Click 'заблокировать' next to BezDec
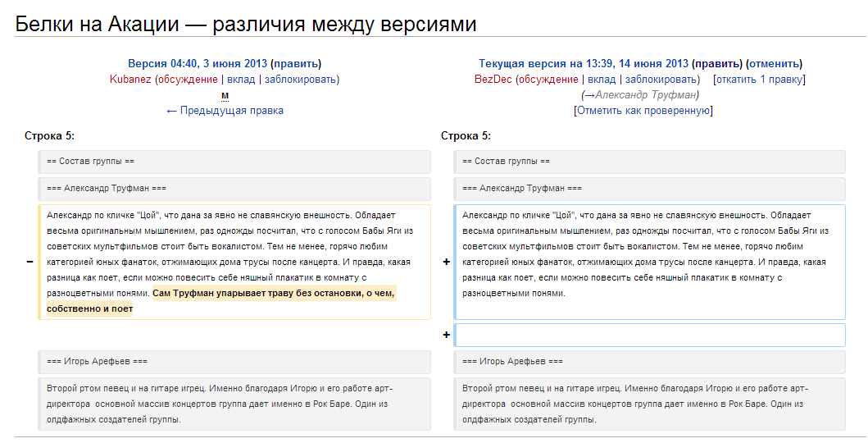Screen dimensions: 868x443 661,80
